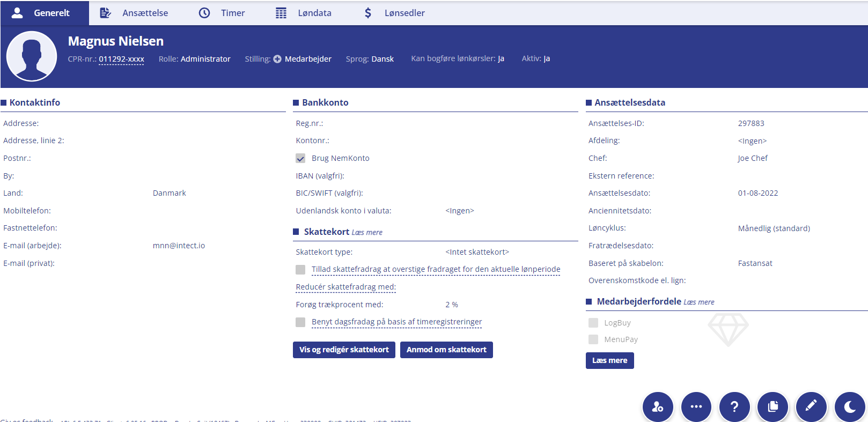
Task: Click the CPR-nr. 011292-xxxx value
Action: 121,59
